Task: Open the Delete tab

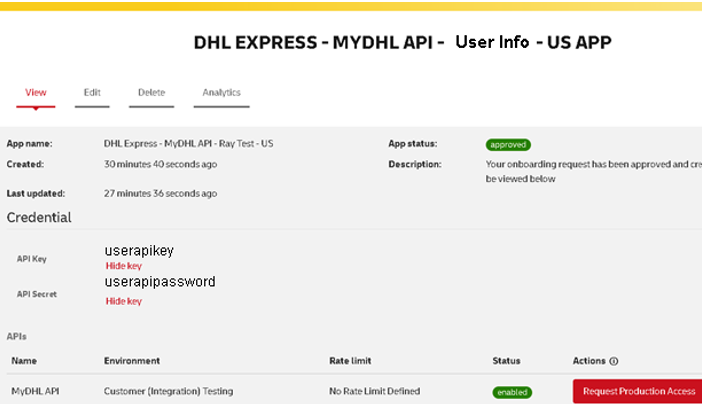Action: [x=151, y=93]
